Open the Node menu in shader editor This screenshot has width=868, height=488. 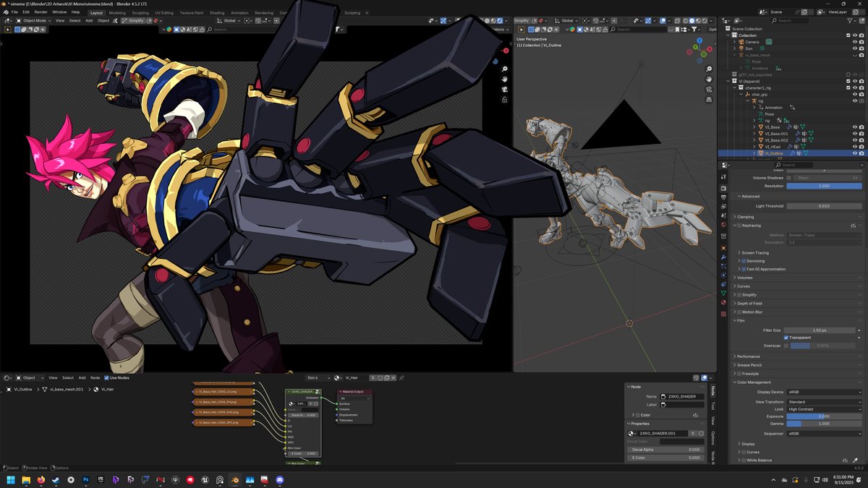coord(95,377)
